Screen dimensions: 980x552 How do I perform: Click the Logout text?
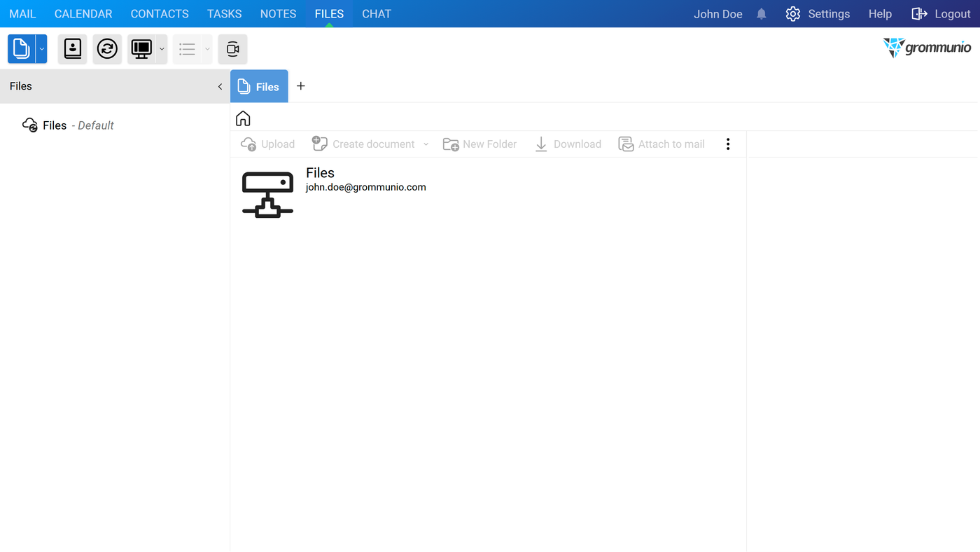click(953, 14)
